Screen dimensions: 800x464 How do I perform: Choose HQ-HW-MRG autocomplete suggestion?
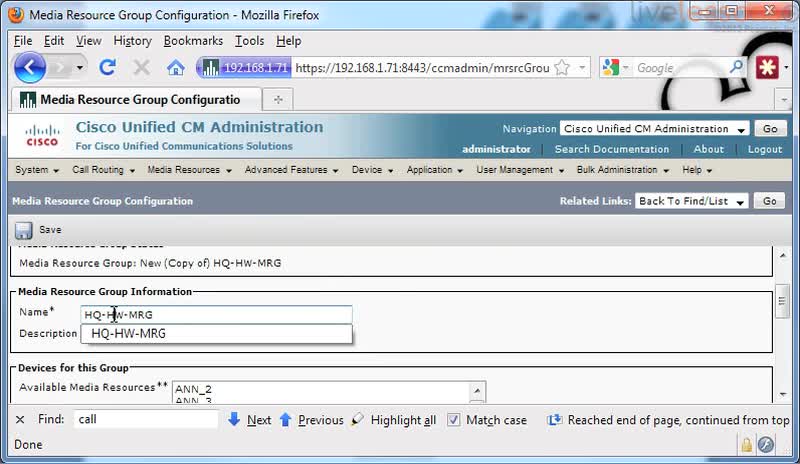(x=216, y=333)
